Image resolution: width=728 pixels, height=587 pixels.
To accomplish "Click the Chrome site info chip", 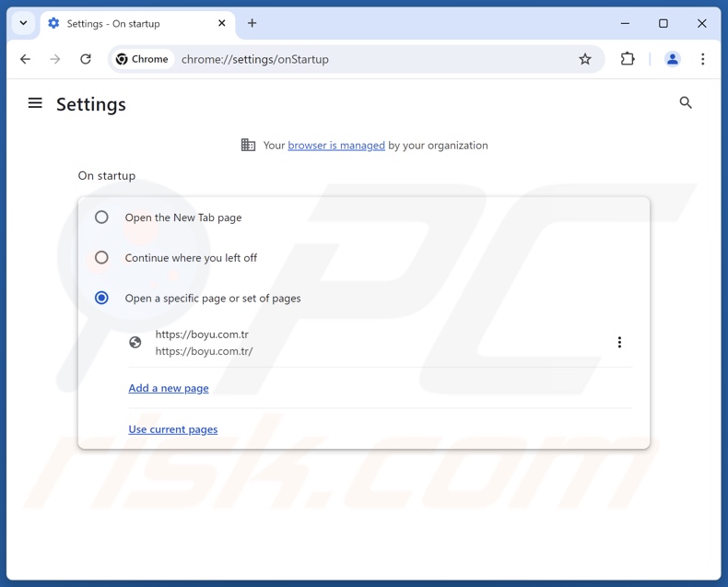I will 142,59.
